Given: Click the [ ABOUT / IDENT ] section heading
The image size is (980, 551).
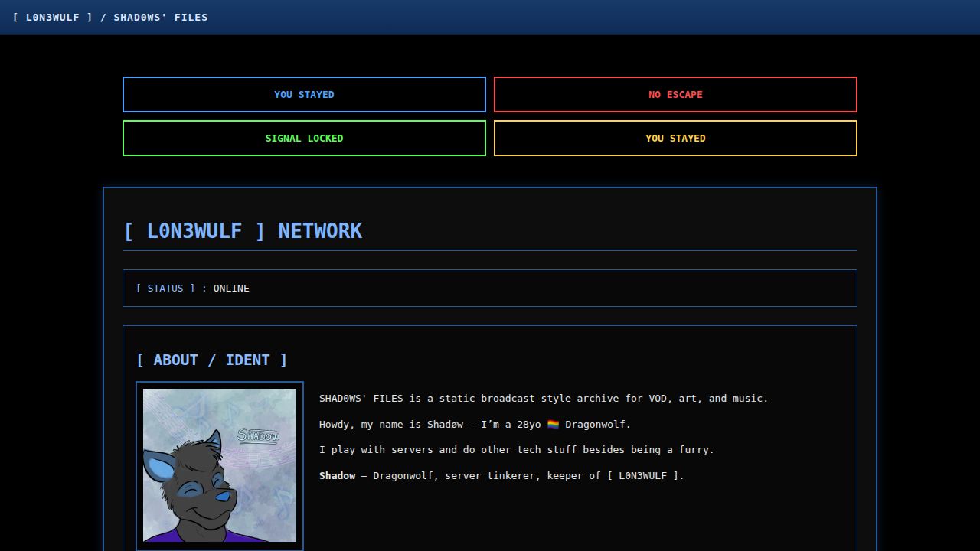Looking at the screenshot, I should pos(211,360).
